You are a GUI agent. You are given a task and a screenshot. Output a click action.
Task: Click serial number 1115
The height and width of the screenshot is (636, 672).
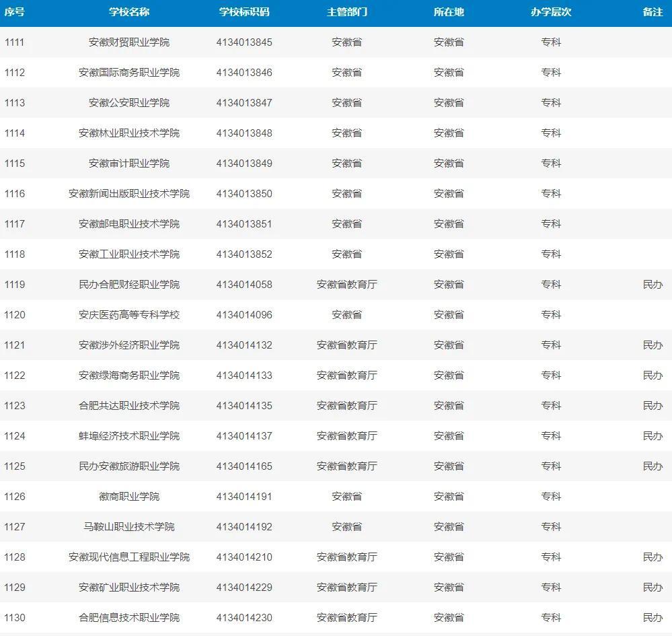pyautogui.click(x=15, y=164)
